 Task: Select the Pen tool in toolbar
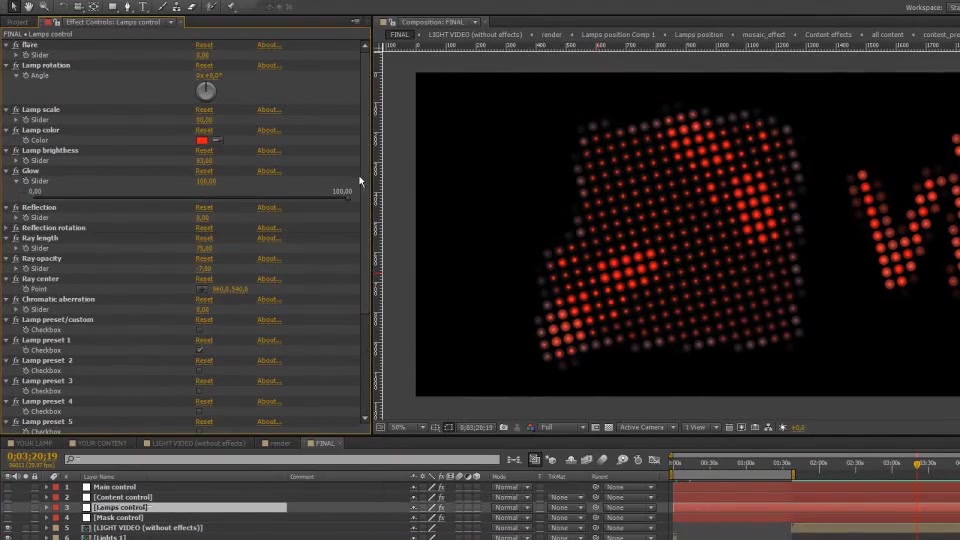pyautogui.click(x=127, y=6)
